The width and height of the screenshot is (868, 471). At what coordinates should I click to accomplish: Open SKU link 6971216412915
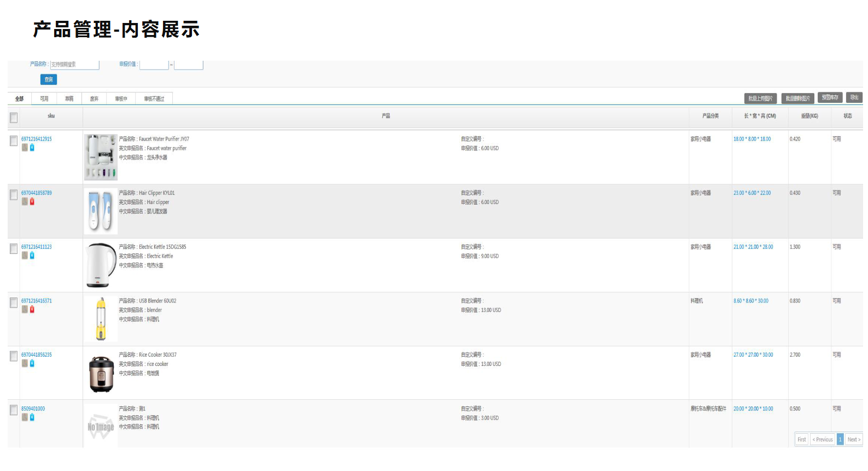(37, 139)
